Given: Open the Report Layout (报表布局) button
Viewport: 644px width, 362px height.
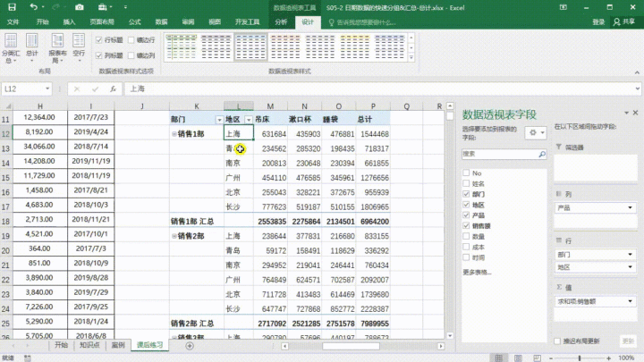Looking at the screenshot, I should (57, 48).
